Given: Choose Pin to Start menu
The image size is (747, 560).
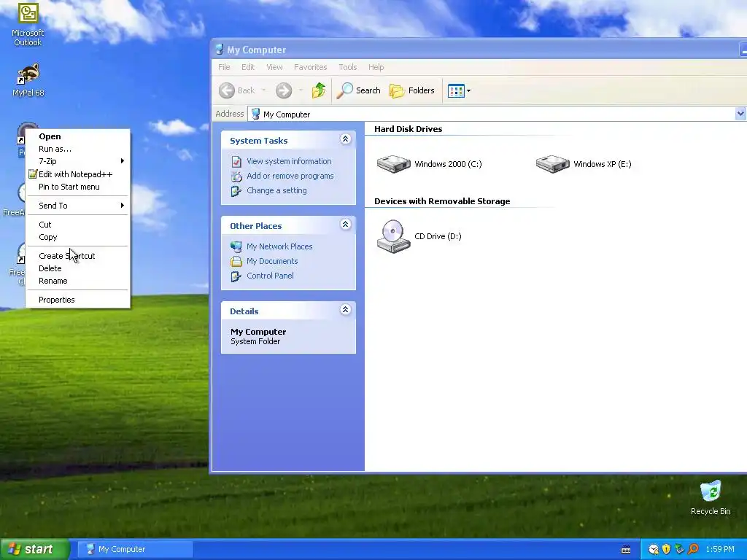Looking at the screenshot, I should click(77, 187).
